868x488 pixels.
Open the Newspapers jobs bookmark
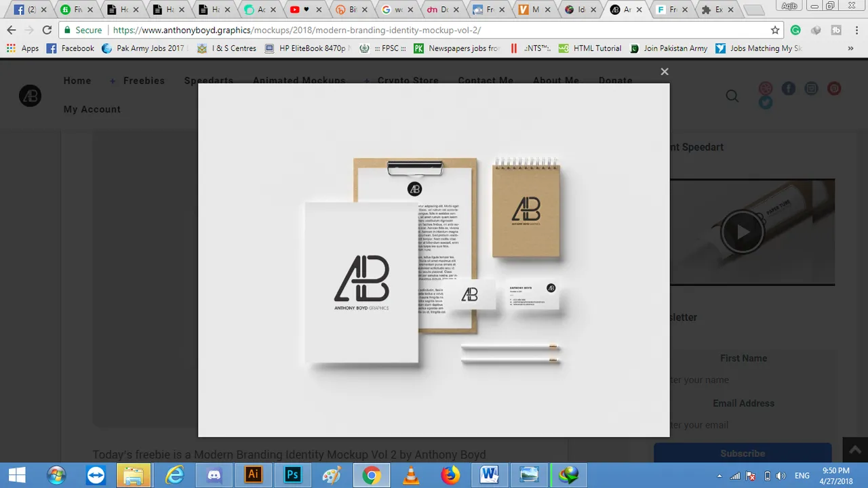point(456,48)
